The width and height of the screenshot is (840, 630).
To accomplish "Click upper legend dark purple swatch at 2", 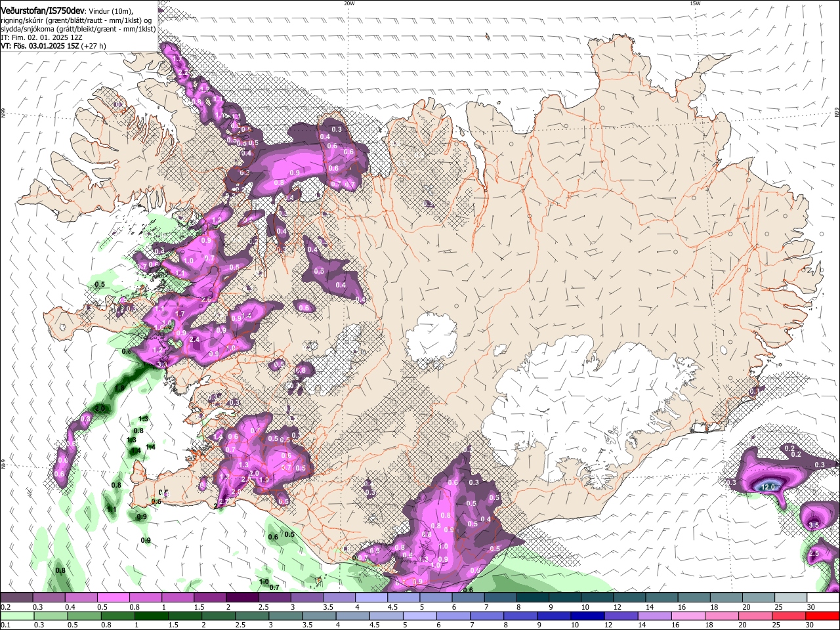I will pos(242,597).
